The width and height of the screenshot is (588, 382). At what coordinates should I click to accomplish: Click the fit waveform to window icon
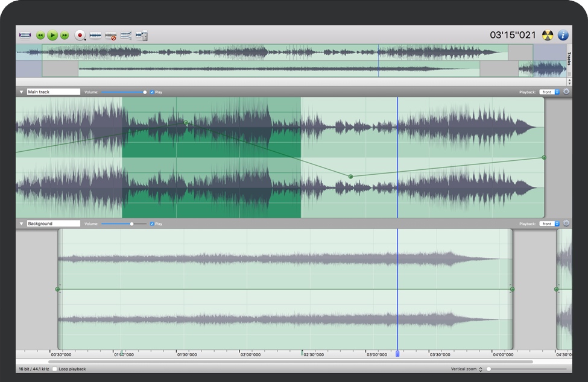pyautogui.click(x=25, y=36)
